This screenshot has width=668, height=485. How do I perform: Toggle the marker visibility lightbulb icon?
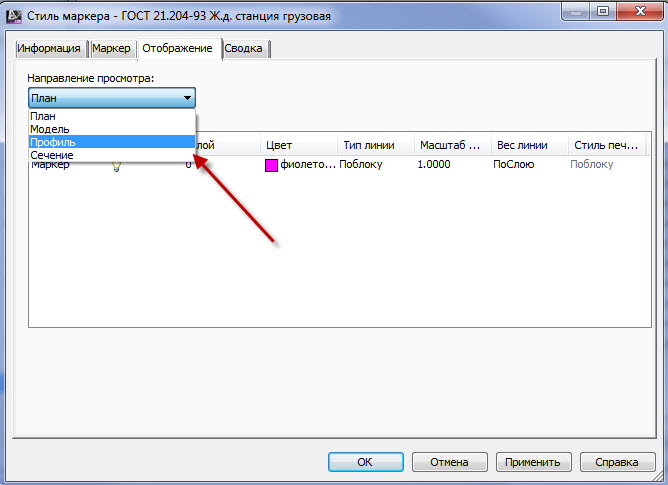(116, 167)
